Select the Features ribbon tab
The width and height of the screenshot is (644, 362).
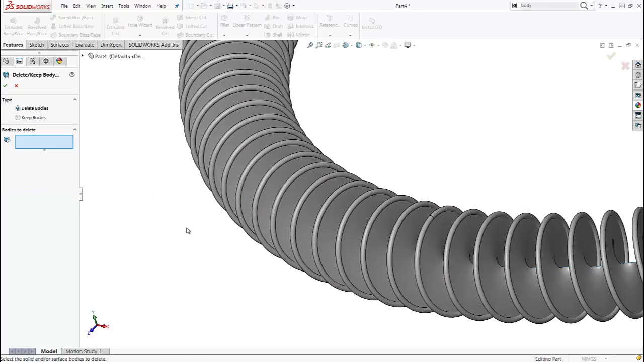tap(13, 45)
